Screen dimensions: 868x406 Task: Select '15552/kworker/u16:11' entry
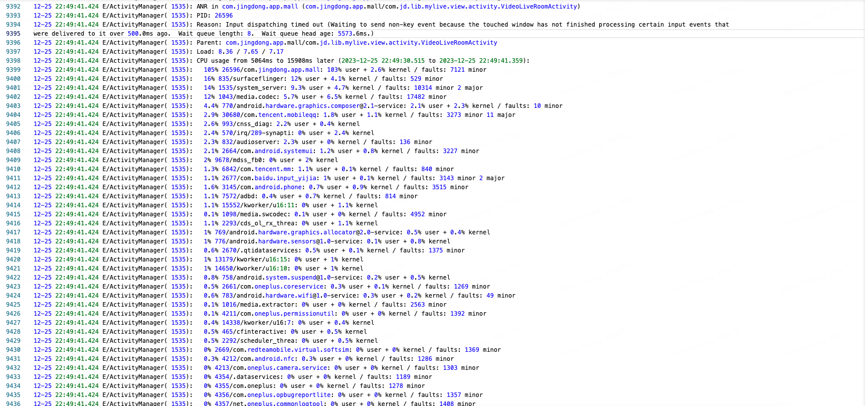point(258,205)
